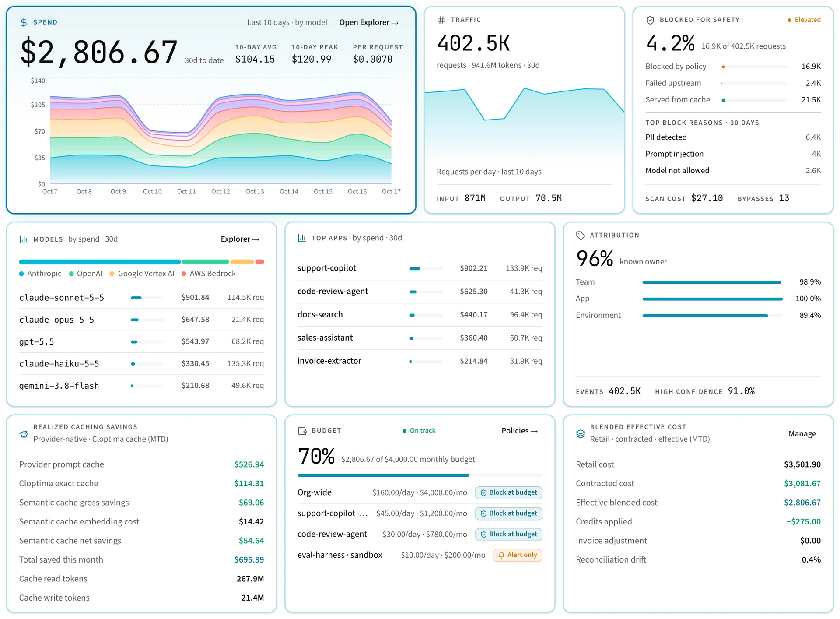
Task: Click the Model not allowed reason
Action: pyautogui.click(x=733, y=171)
